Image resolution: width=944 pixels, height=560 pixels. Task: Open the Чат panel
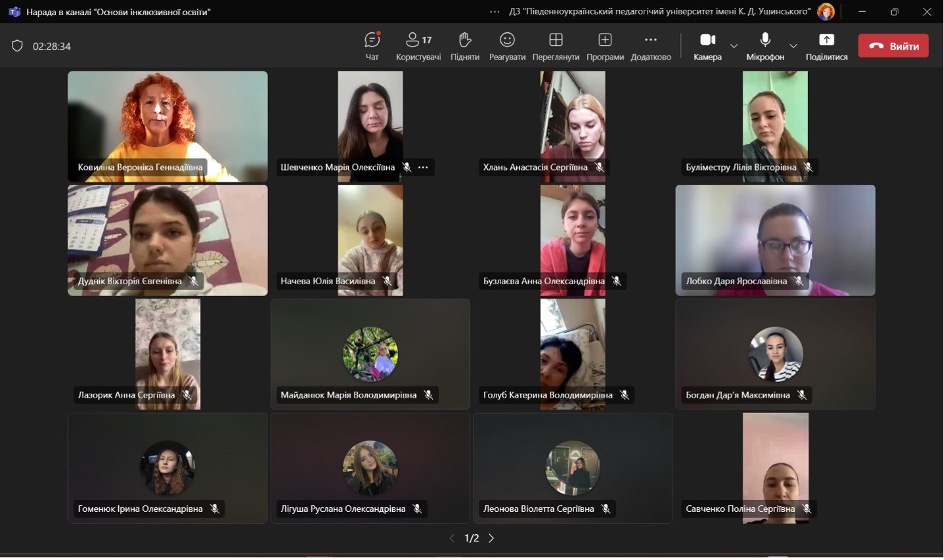(x=372, y=46)
